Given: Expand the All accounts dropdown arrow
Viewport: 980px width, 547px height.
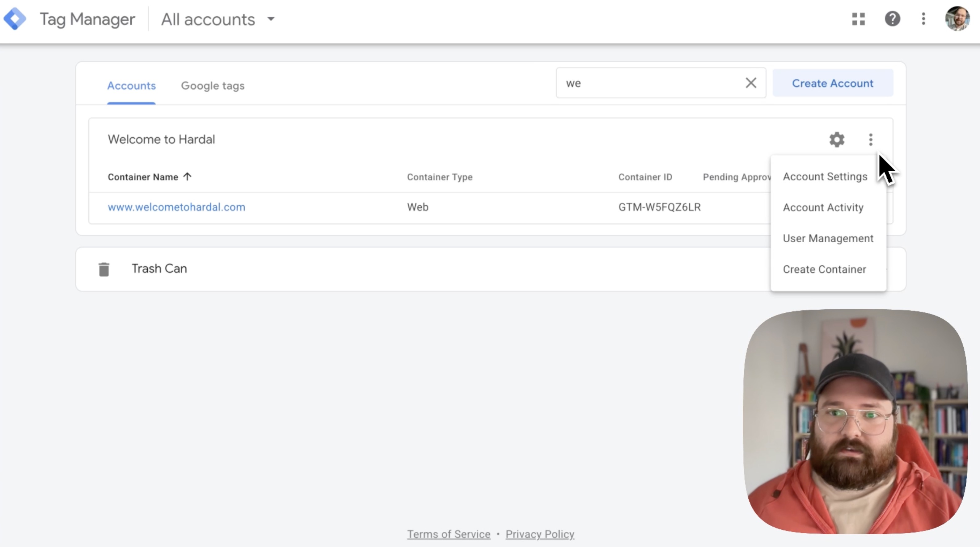Looking at the screenshot, I should (x=271, y=19).
